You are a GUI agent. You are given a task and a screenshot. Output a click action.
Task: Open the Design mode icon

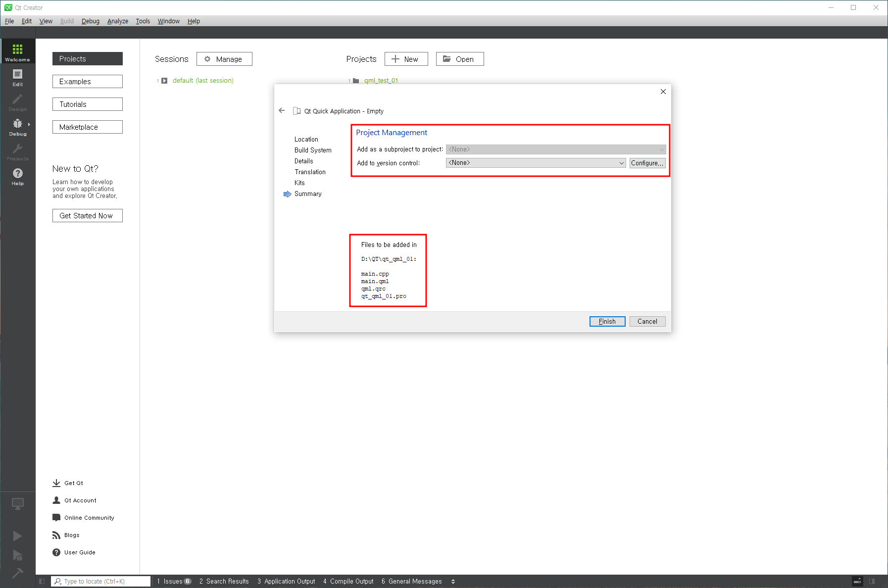pyautogui.click(x=18, y=99)
